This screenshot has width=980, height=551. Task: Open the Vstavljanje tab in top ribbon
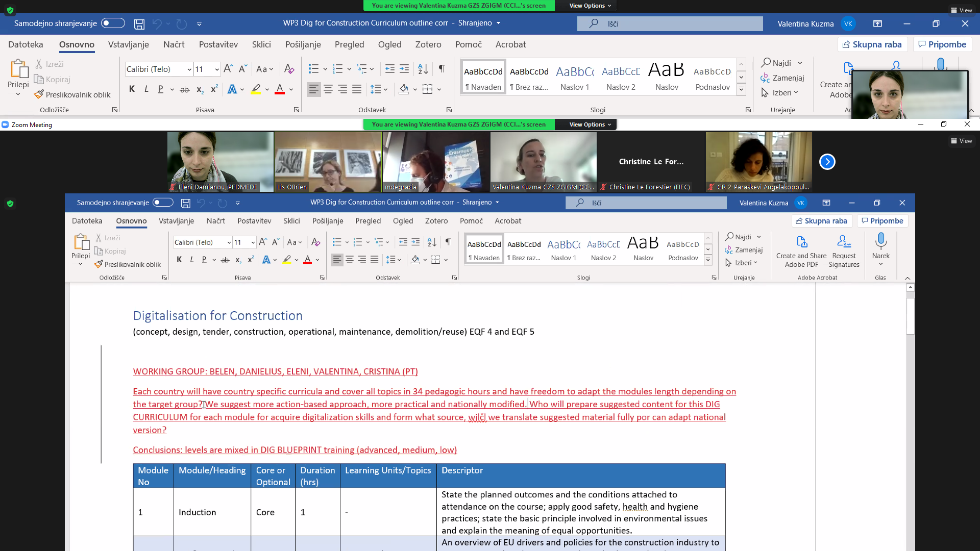[x=128, y=44]
